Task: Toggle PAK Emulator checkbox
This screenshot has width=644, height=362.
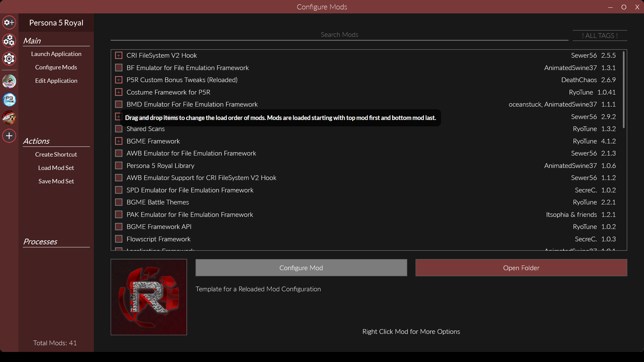Action: tap(119, 215)
